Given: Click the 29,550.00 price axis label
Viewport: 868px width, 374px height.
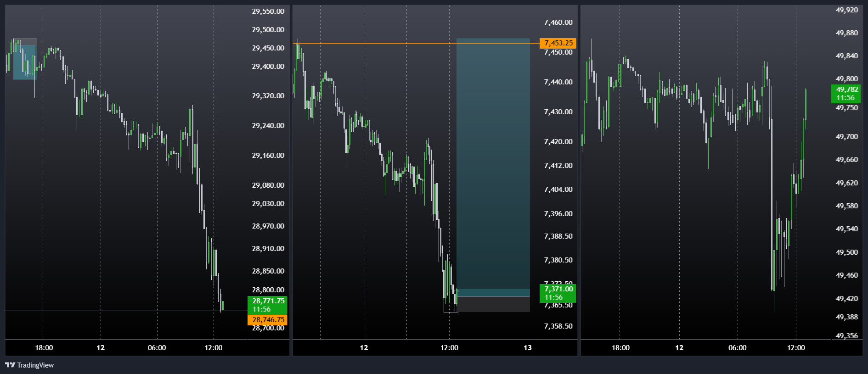Looking at the screenshot, I should click(x=268, y=11).
